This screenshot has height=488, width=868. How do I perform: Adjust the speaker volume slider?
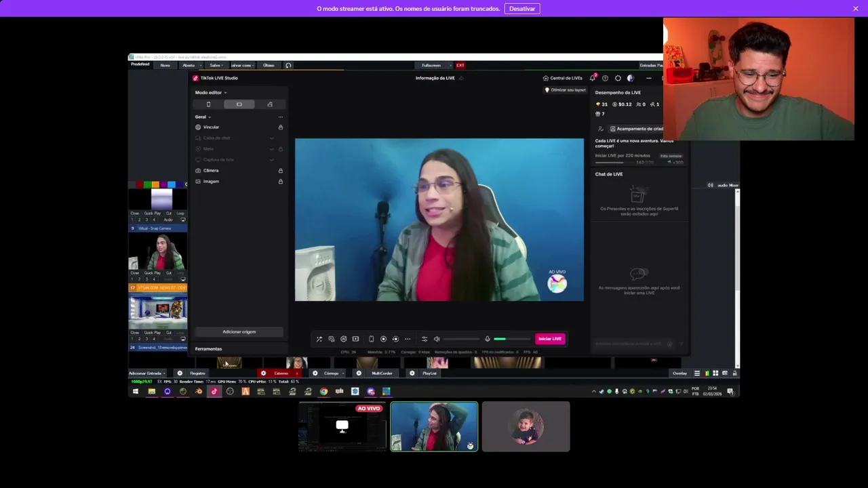461,339
